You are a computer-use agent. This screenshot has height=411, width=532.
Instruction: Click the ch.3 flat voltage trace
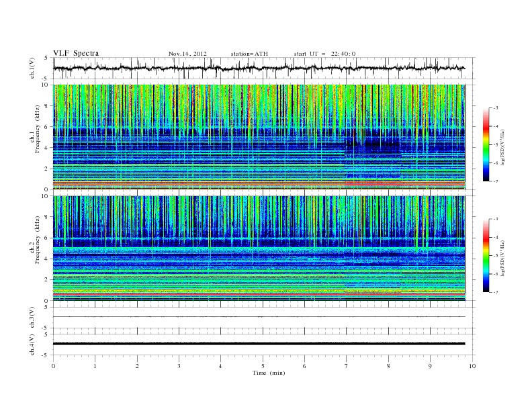pos(259,317)
